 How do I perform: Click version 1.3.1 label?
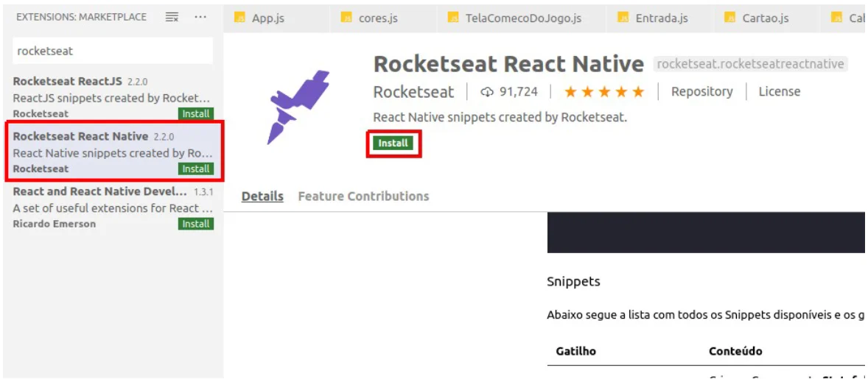click(x=203, y=192)
